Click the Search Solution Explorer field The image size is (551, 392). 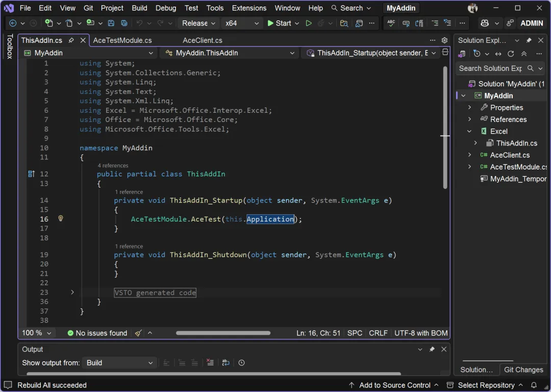click(490, 68)
